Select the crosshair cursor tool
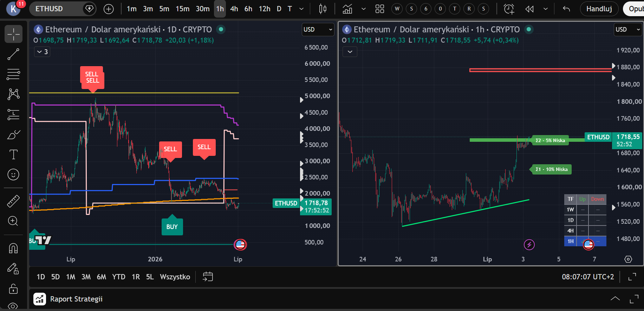Image resolution: width=644 pixels, height=311 pixels. point(13,34)
